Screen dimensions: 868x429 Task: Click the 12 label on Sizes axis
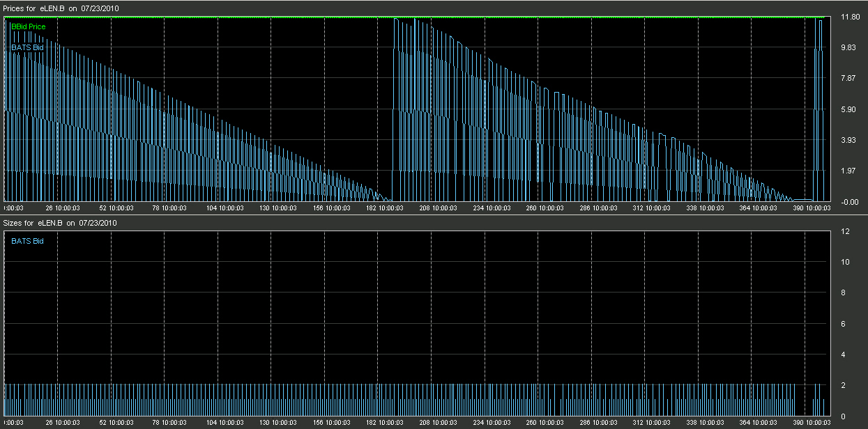[x=846, y=231]
